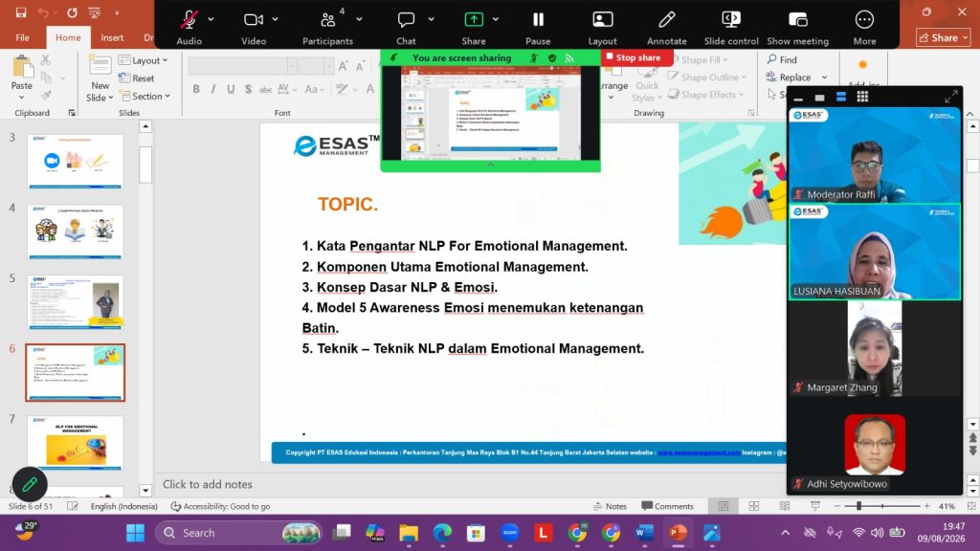This screenshot has width=980, height=551.
Task: Open the Annotate pencil tool
Action: coord(667,27)
